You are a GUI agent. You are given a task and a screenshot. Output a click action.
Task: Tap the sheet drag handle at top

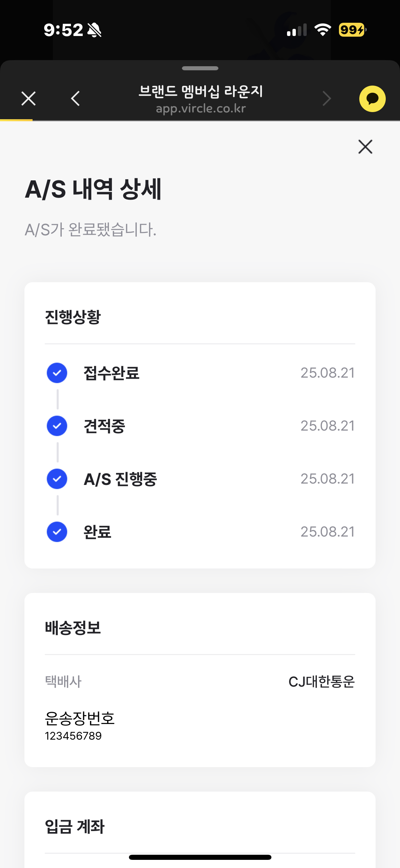pyautogui.click(x=200, y=68)
